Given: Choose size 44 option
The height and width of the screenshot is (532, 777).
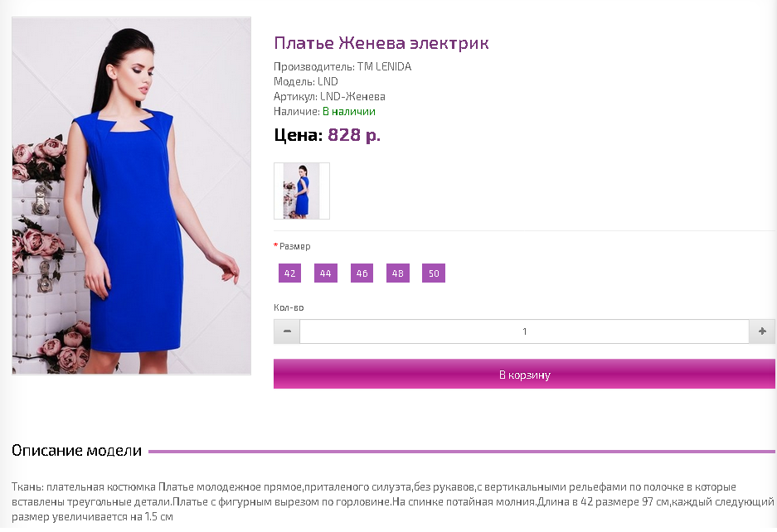Looking at the screenshot, I should point(326,273).
